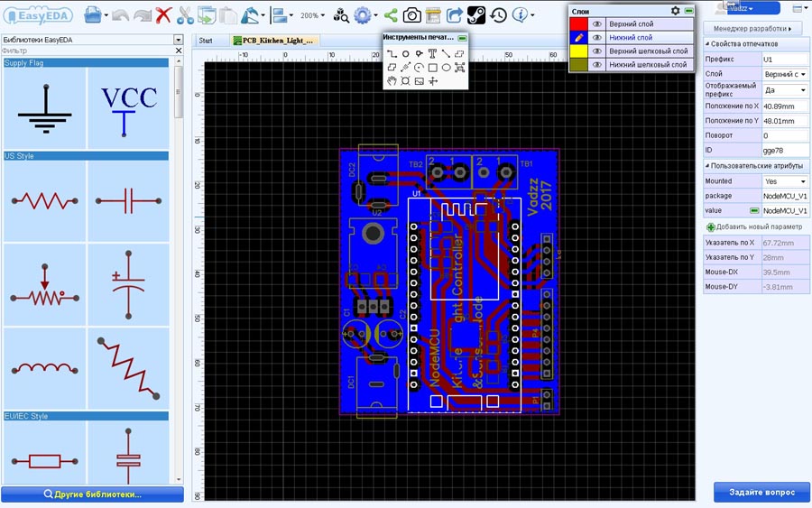Select the Solid Region tool
This screenshot has height=508, width=812.
tap(392, 68)
